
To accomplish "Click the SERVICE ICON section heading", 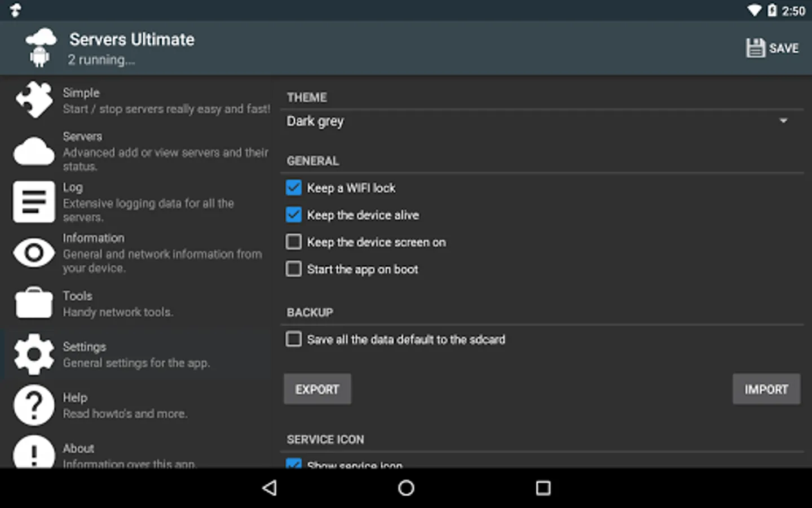I will 325,440.
